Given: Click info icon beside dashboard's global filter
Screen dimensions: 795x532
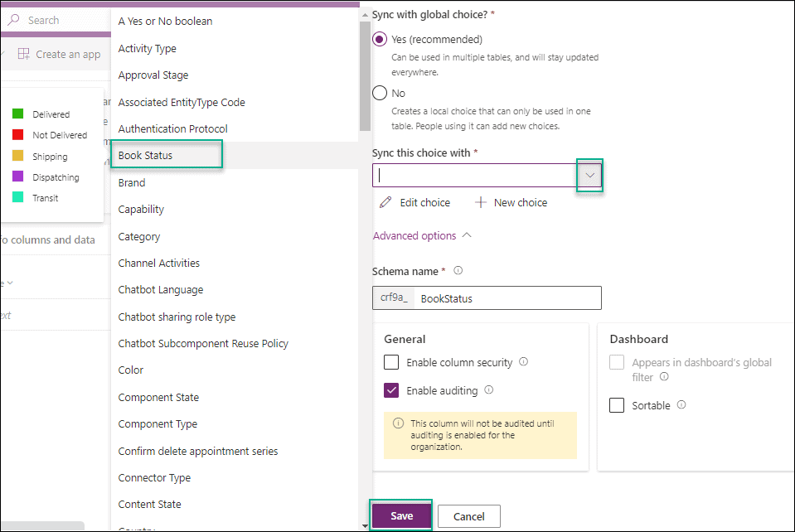Looking at the screenshot, I should (x=664, y=376).
